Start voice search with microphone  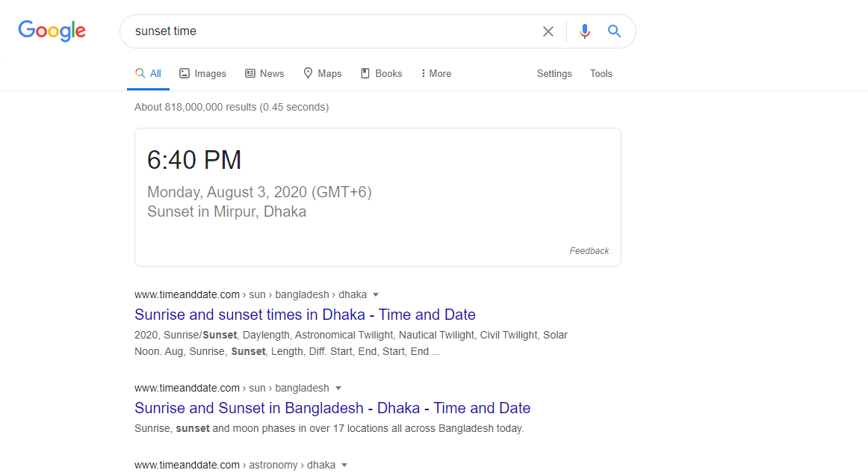[x=585, y=31]
